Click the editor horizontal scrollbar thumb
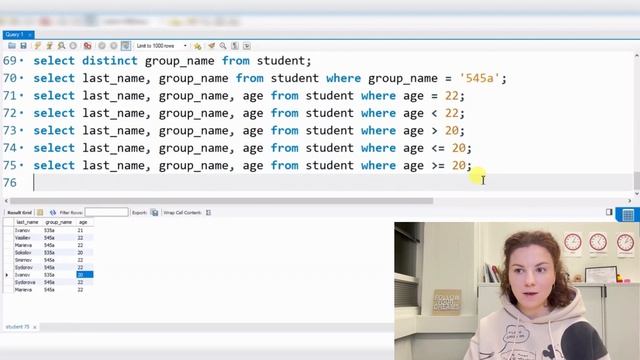The width and height of the screenshot is (640, 360). point(221,201)
